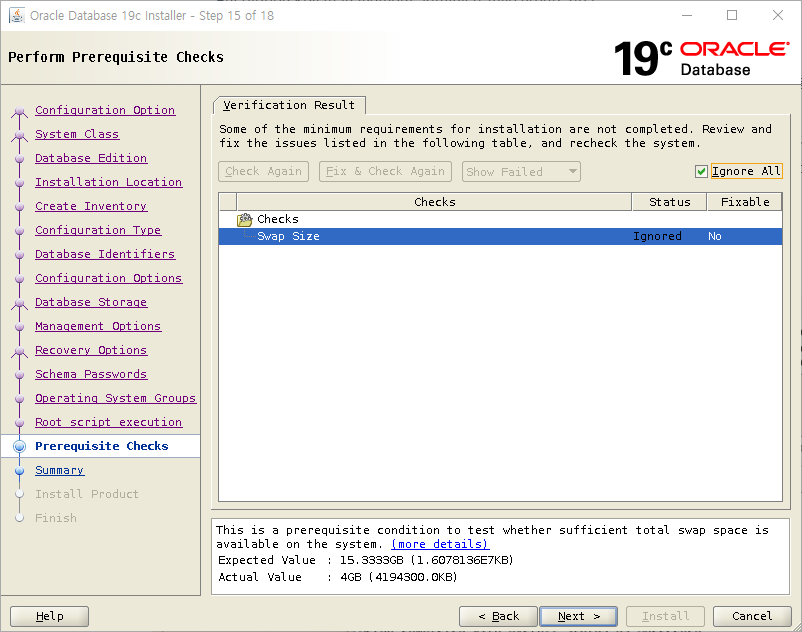Go to Schema Passwords step
The height and width of the screenshot is (632, 802).
click(x=91, y=374)
